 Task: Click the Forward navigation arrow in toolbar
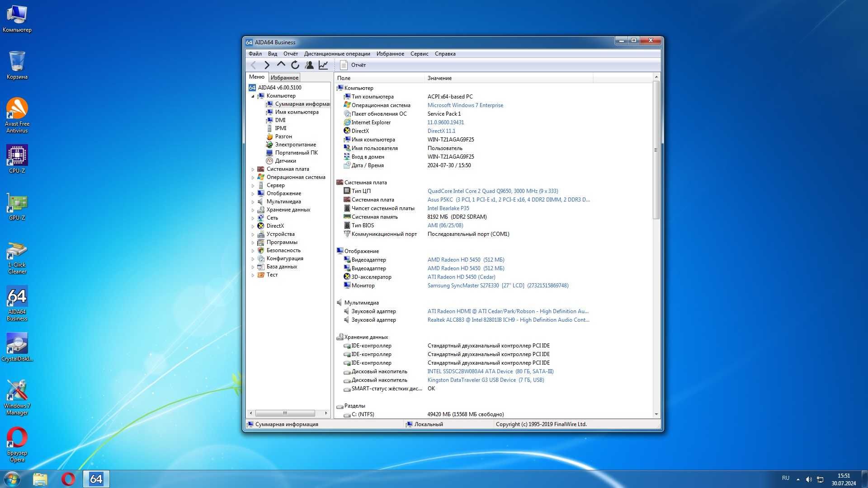267,65
